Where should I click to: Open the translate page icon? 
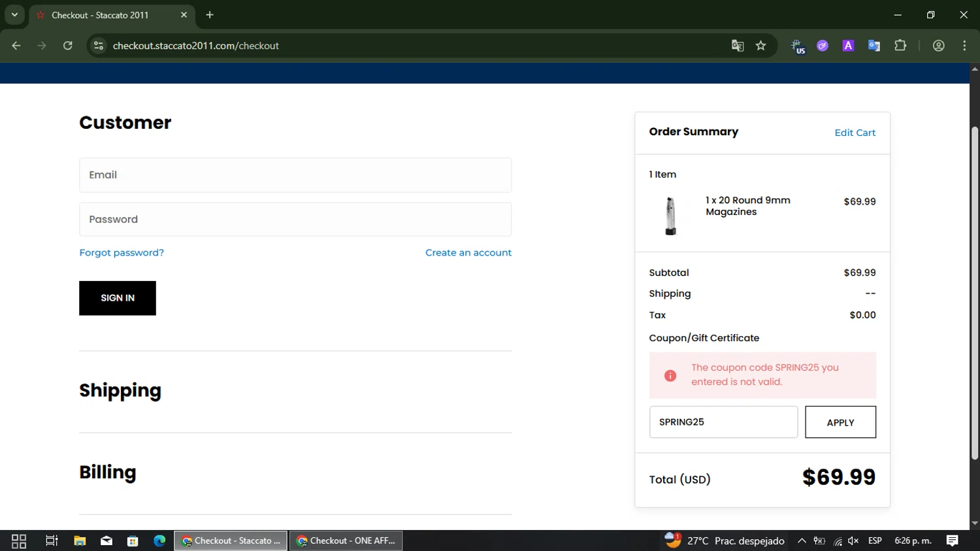(738, 46)
